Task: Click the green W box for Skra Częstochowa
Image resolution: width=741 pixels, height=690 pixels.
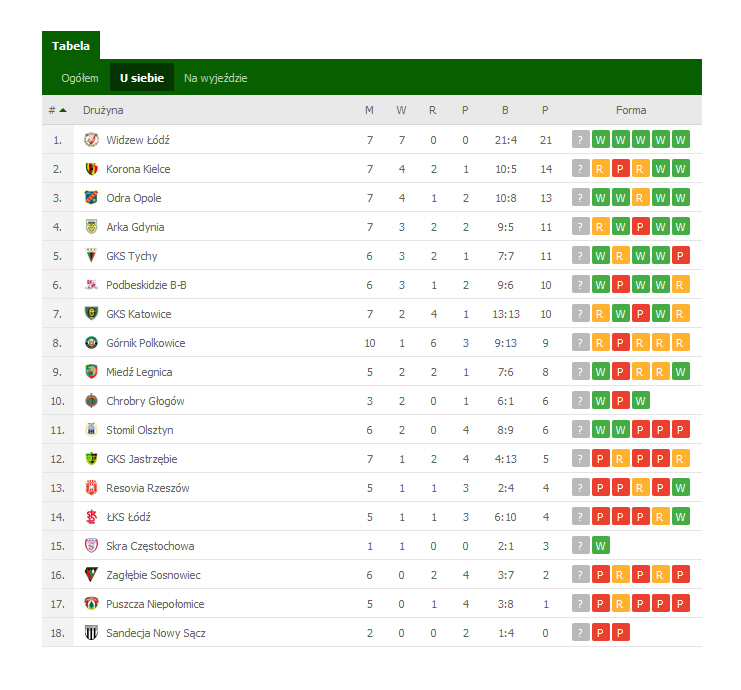Action: 601,546
